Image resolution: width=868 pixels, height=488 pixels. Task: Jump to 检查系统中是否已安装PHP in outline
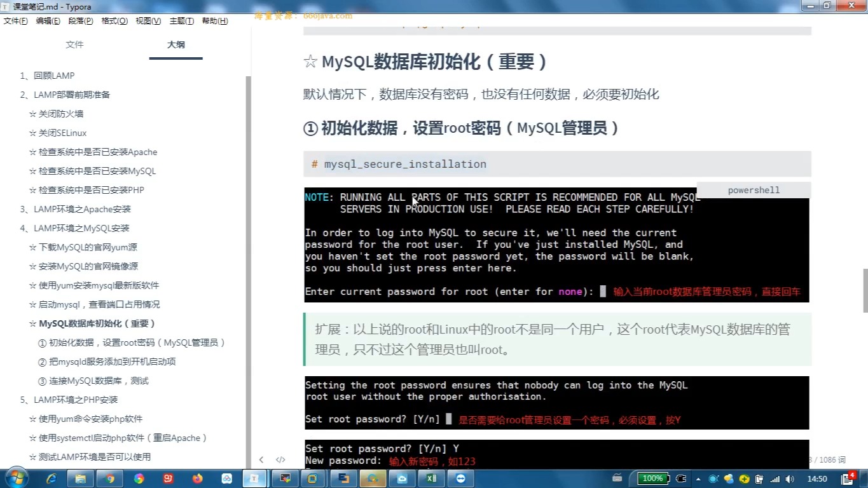pos(86,190)
